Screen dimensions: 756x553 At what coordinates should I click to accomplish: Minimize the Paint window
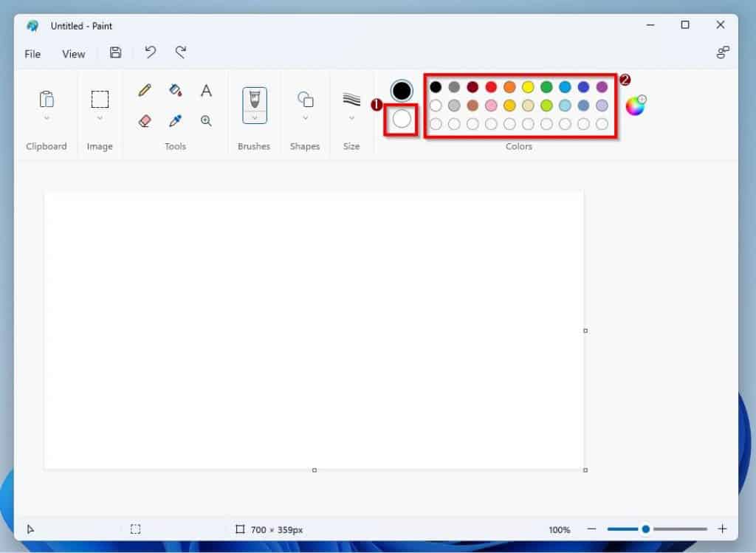650,24
